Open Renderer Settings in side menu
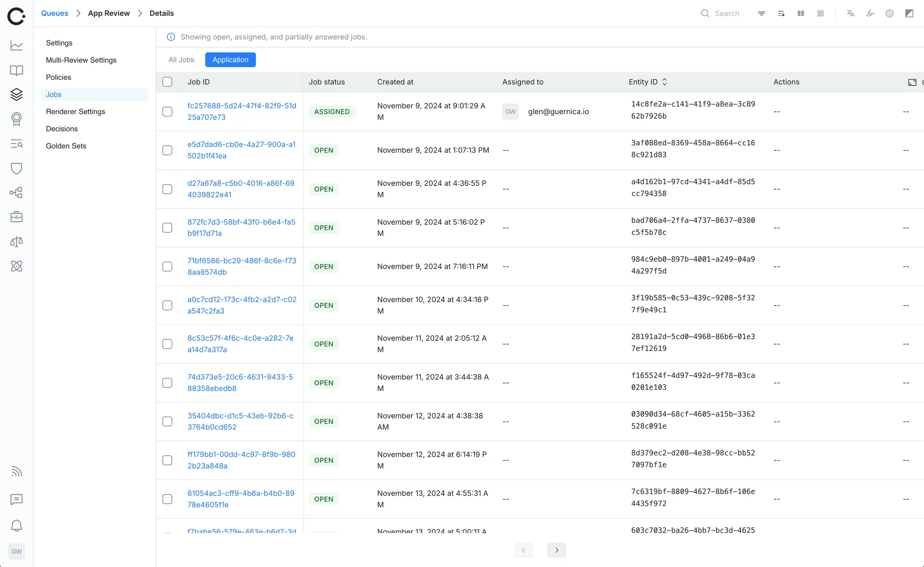924x567 pixels. point(95,112)
